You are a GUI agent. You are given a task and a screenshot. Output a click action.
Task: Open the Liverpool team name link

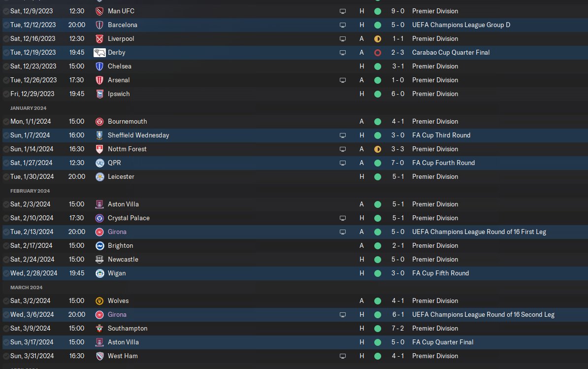[121, 38]
